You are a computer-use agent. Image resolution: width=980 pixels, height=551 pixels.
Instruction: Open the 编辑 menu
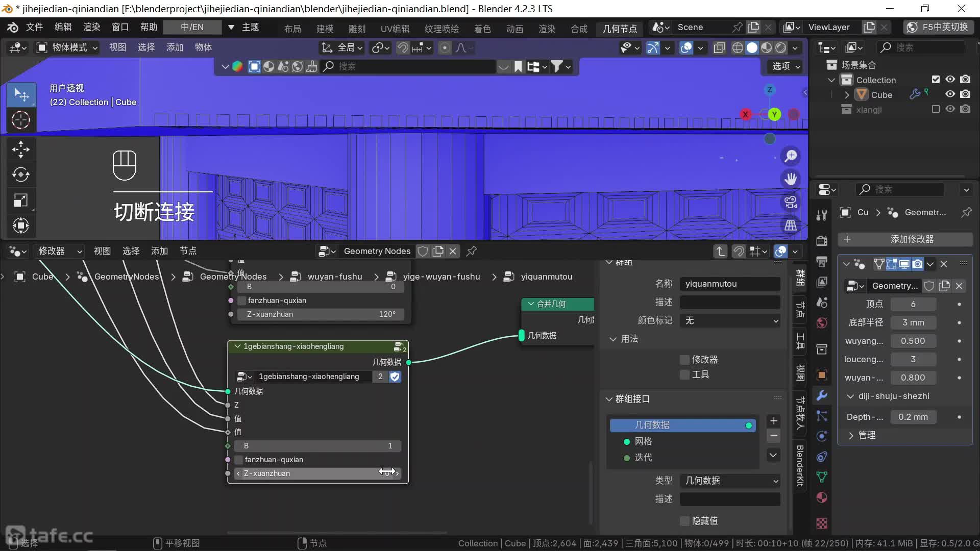(x=63, y=27)
